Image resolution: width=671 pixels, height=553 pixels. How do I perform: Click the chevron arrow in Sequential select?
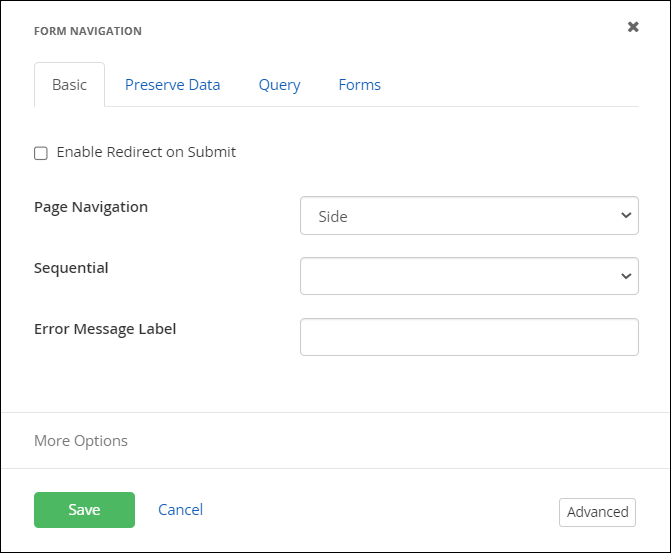pos(626,276)
